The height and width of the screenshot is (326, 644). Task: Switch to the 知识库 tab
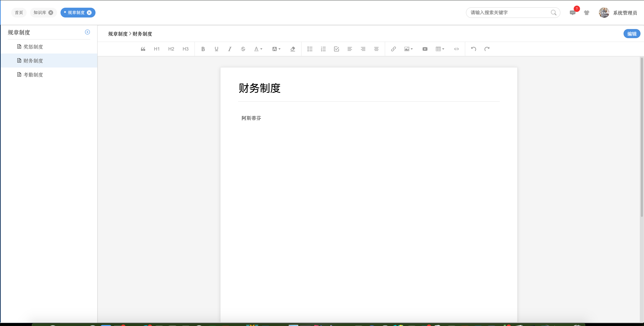(40, 12)
